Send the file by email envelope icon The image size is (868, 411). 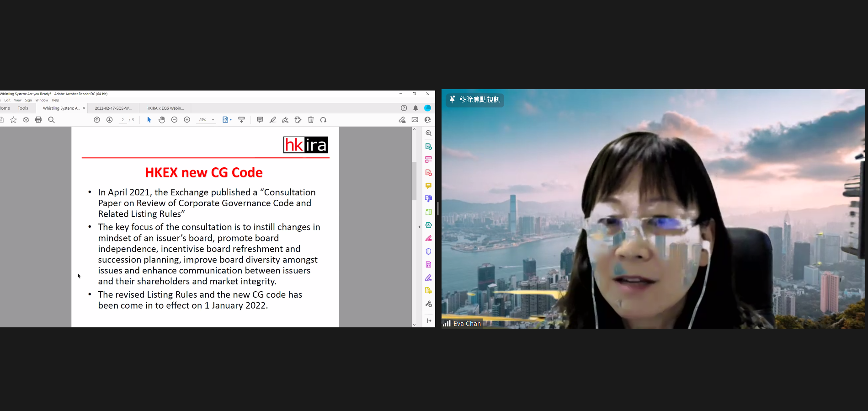pos(415,120)
